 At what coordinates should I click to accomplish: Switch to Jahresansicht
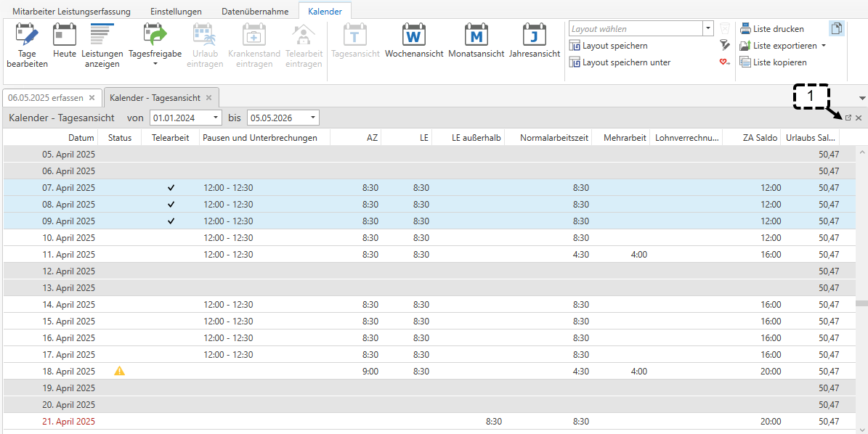[x=535, y=42]
